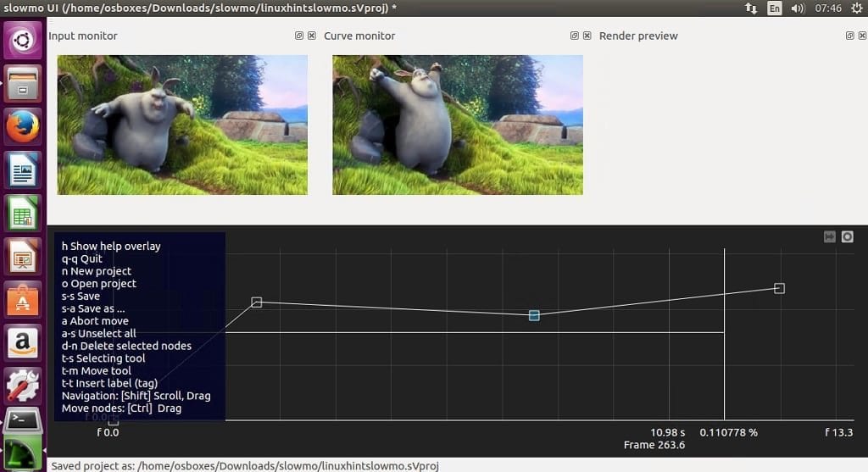Open the Terminal from the launcher
This screenshot has height=472, width=868.
[23, 422]
